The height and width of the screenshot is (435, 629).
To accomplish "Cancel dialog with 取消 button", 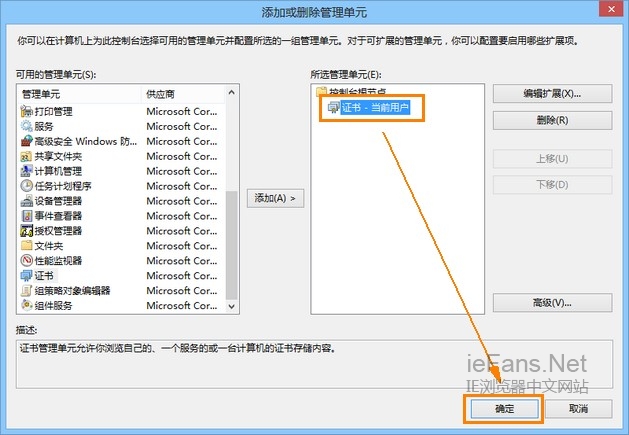I will click(x=578, y=409).
